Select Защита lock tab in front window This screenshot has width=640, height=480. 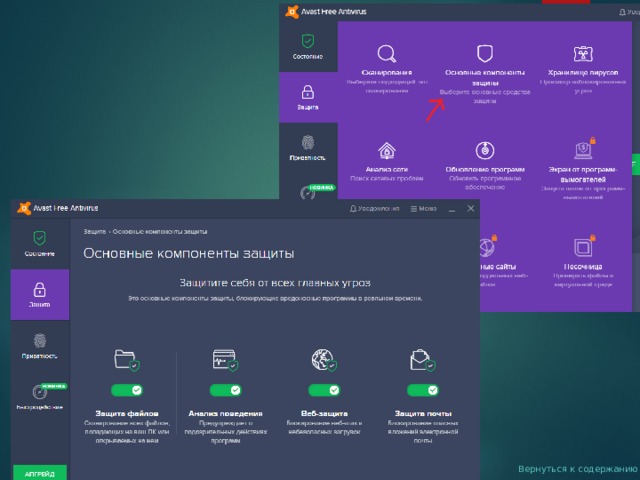coord(40,295)
